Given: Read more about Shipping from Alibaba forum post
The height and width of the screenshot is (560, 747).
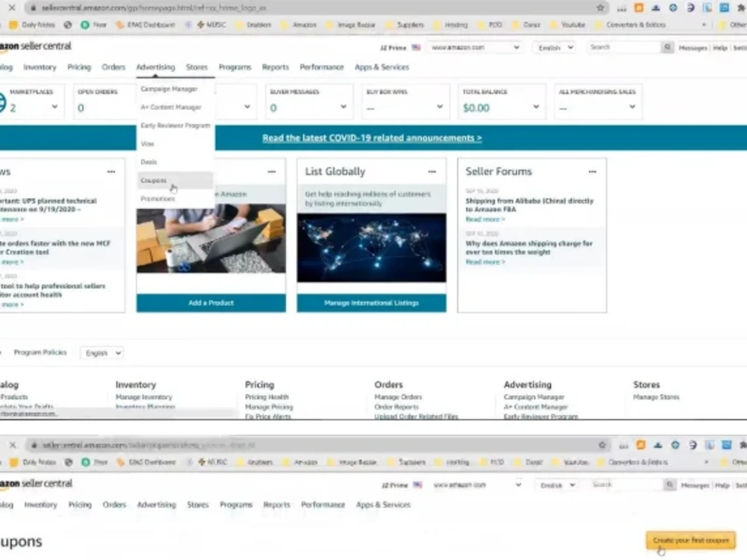Looking at the screenshot, I should coord(485,220).
